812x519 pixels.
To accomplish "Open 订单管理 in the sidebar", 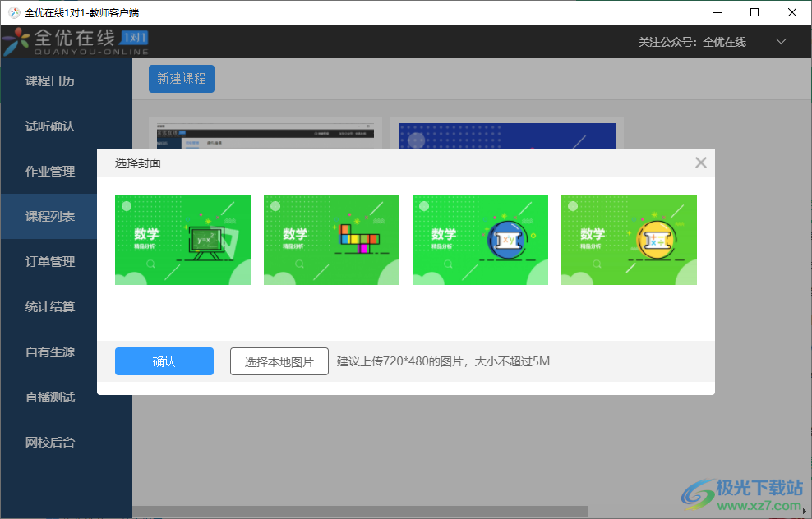I will (50, 262).
